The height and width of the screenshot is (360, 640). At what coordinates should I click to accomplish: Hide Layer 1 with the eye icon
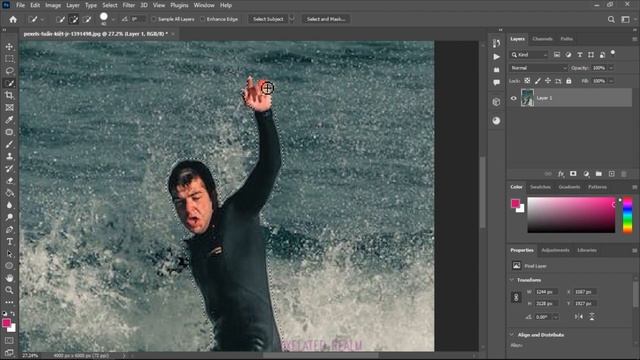pos(513,98)
